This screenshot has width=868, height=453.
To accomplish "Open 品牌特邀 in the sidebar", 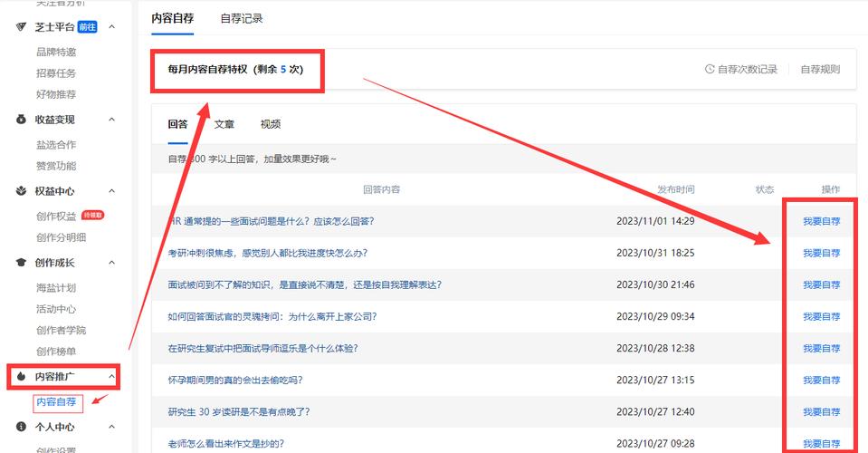I will 56,52.
